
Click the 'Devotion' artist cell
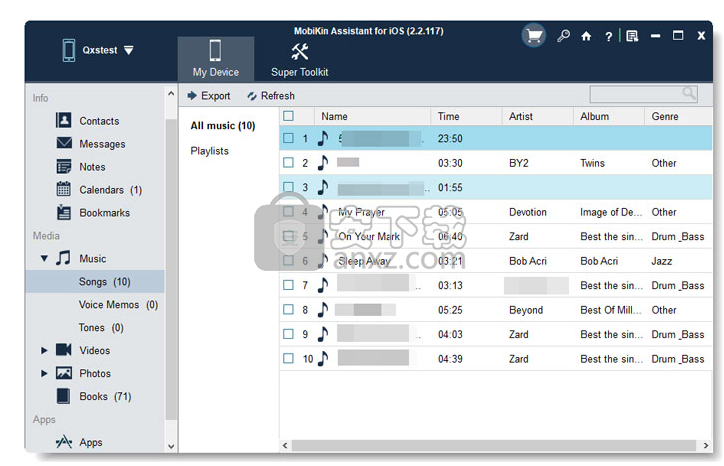[527, 212]
